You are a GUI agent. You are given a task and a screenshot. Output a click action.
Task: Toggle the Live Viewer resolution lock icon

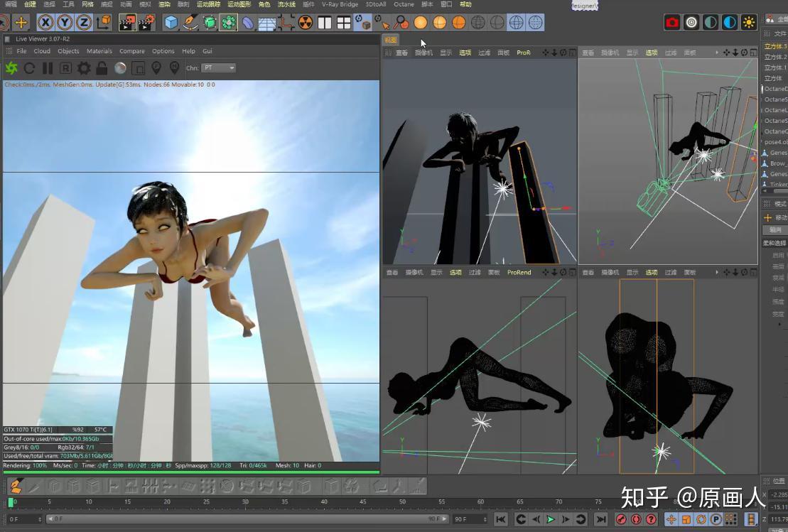click(x=102, y=68)
